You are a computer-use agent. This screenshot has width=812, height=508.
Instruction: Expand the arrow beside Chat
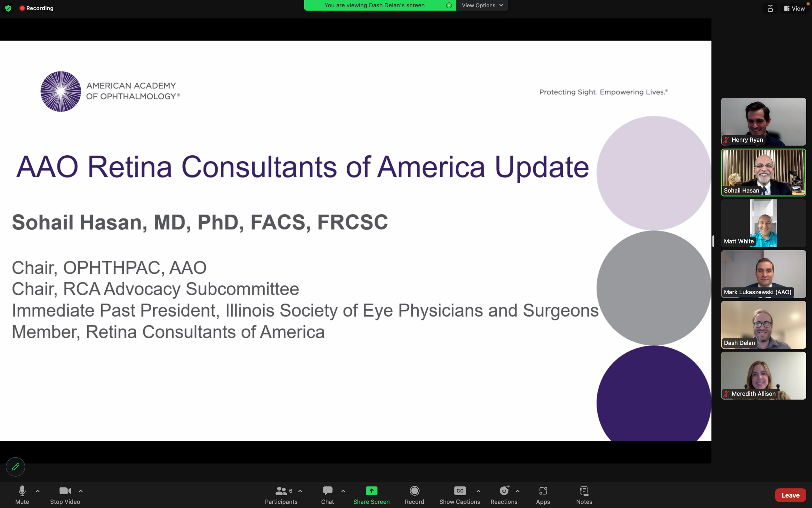point(343,491)
